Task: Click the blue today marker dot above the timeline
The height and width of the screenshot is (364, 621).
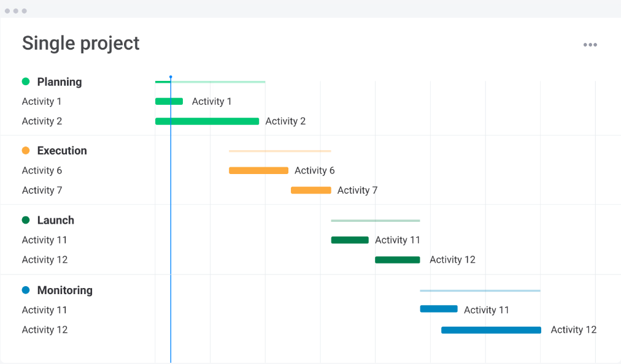Action: pyautogui.click(x=170, y=77)
